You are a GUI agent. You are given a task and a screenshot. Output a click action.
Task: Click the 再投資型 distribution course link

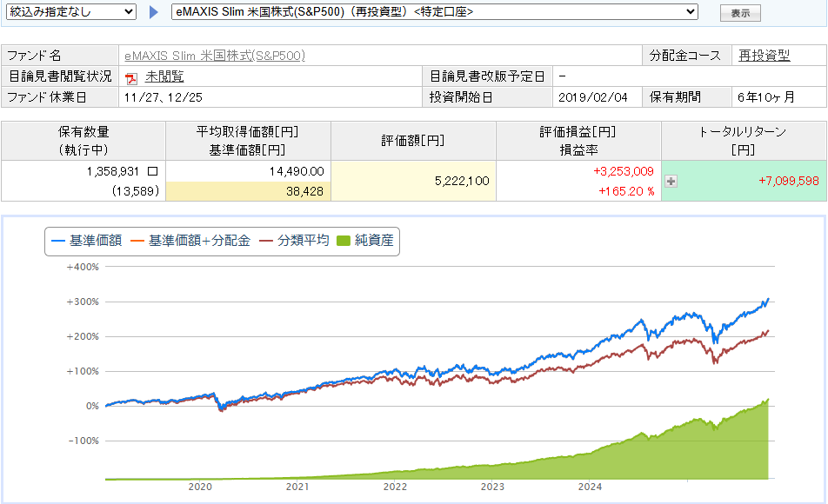coord(765,56)
